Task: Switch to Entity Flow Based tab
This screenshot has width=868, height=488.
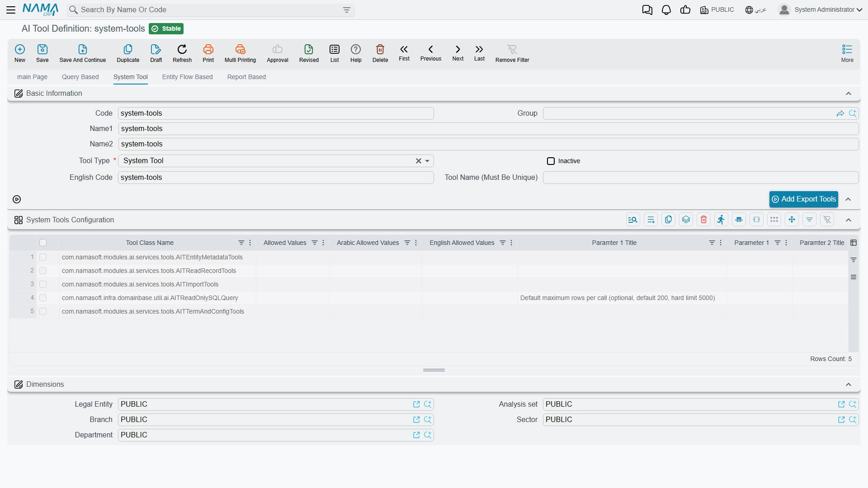Action: pyautogui.click(x=188, y=77)
